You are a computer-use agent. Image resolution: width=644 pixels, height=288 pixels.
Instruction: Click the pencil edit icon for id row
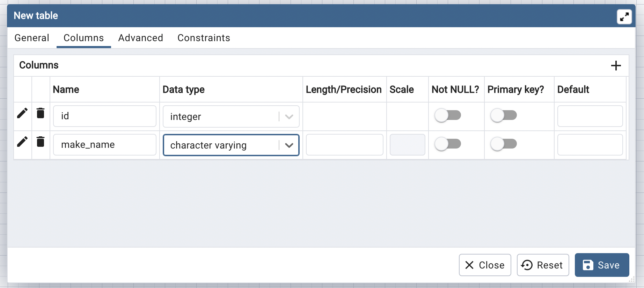(22, 113)
